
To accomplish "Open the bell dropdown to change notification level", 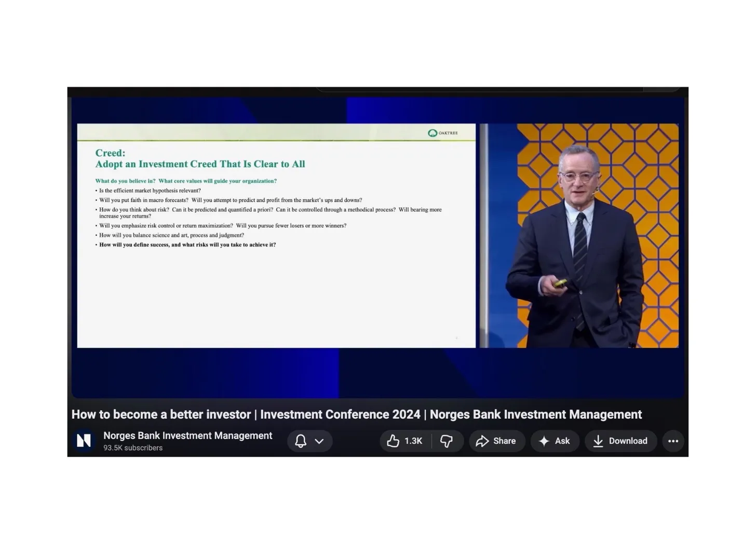I will pos(319,441).
